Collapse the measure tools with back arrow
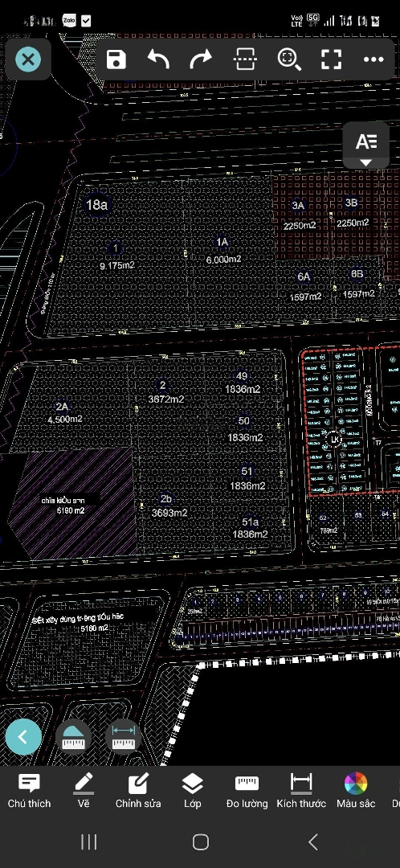The width and height of the screenshot is (400, 868). pos(23,737)
